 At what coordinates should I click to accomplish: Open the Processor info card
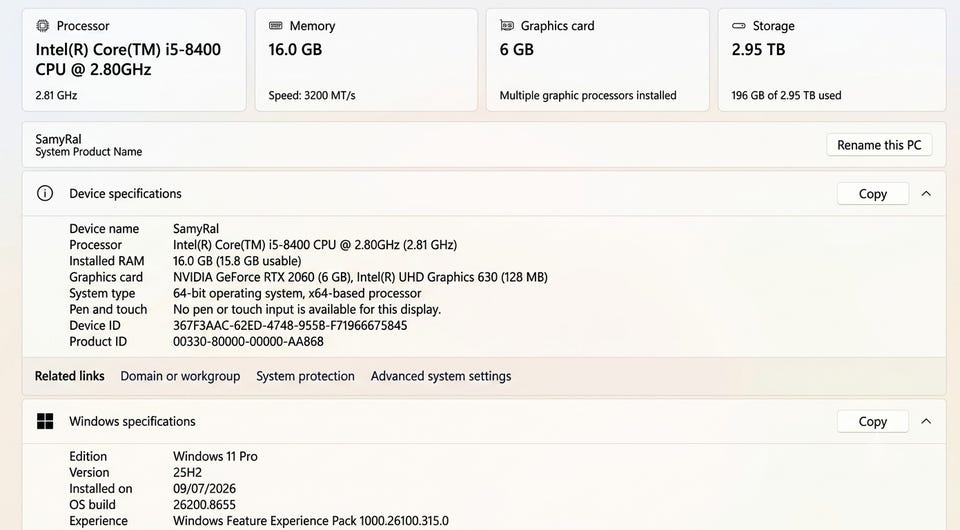pos(134,60)
